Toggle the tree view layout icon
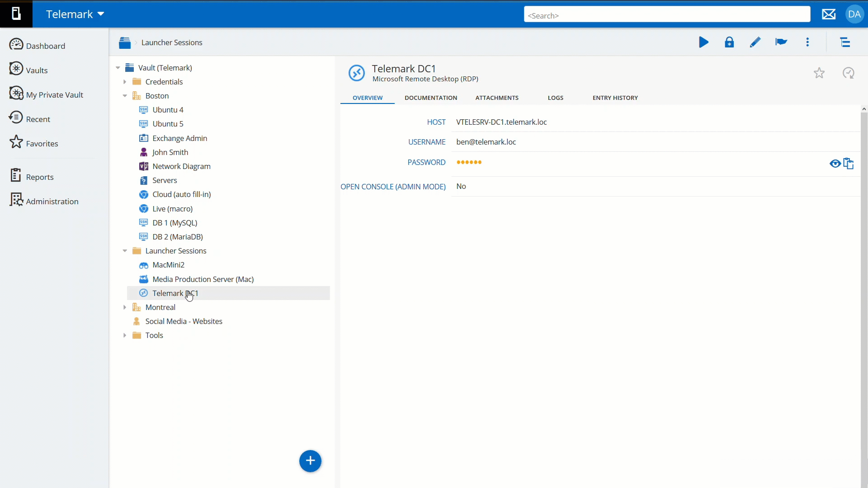Viewport: 868px width, 488px height. click(845, 42)
